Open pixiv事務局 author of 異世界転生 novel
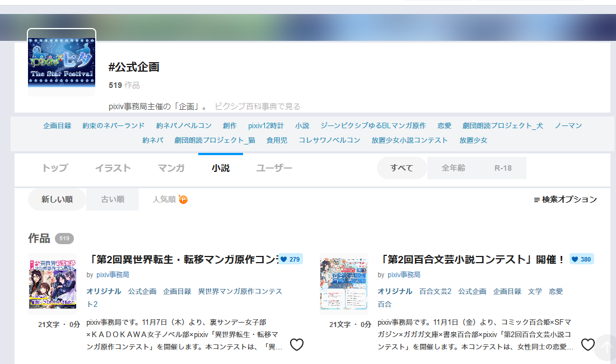Screen dimensions: 616x364 click(113, 275)
